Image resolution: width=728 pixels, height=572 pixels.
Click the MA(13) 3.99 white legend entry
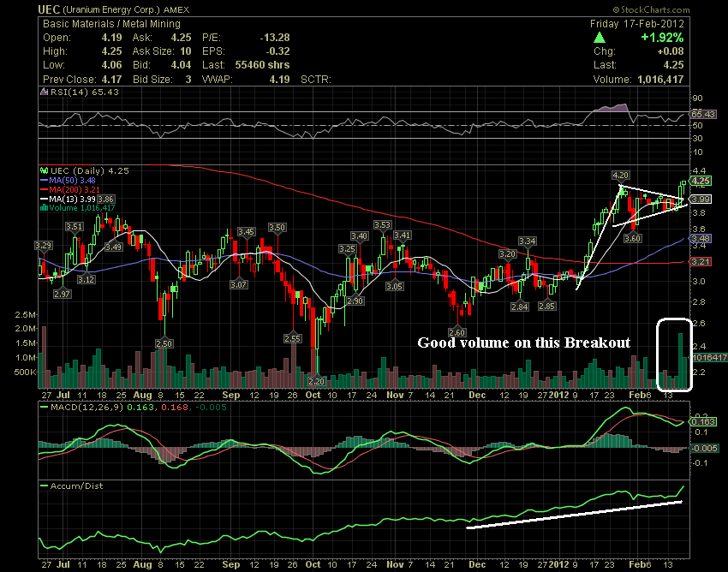tap(68, 199)
